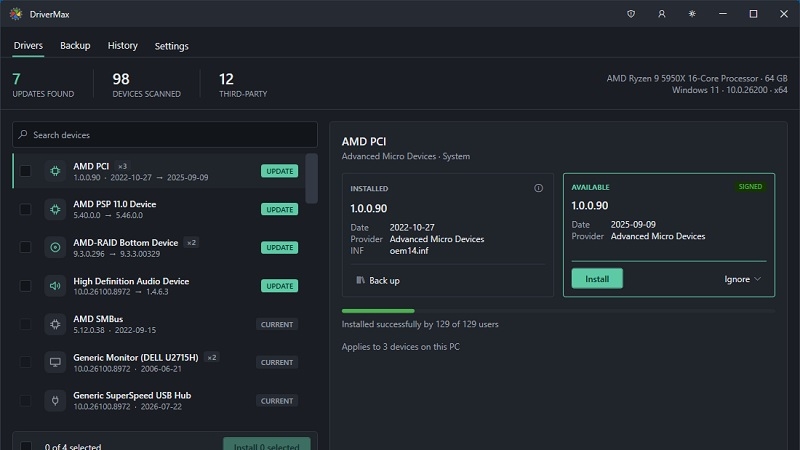Click the install success progress bar
This screenshot has width=800, height=450.
[x=558, y=311]
